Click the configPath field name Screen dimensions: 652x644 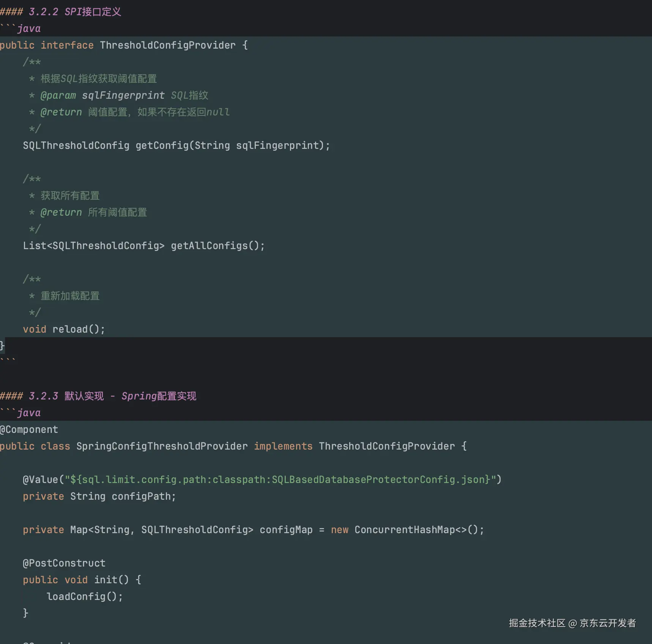[x=141, y=496]
